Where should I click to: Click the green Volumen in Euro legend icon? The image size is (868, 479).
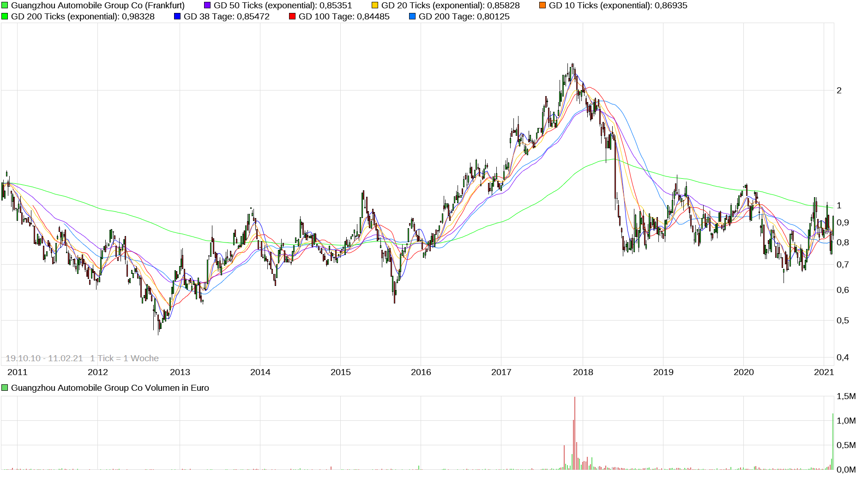5,388
